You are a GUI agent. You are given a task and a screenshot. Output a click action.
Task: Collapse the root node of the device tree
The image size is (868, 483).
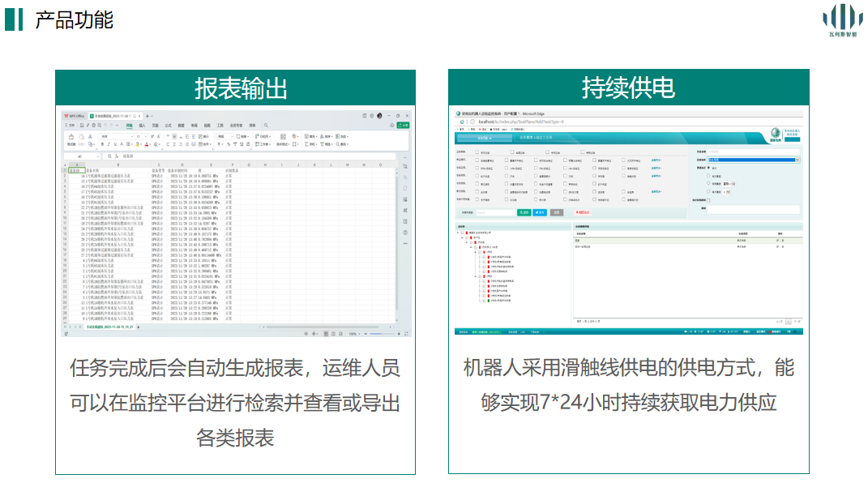click(x=457, y=233)
